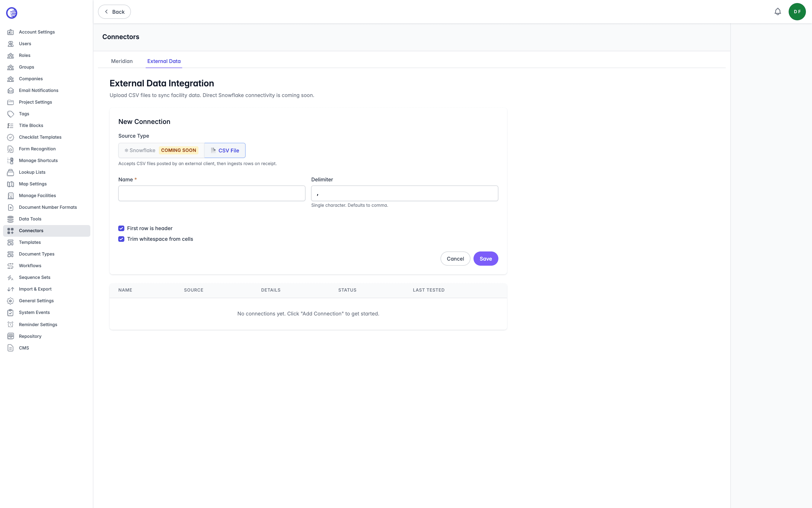
Task: Open Connectors in the sidebar
Action: point(47,231)
